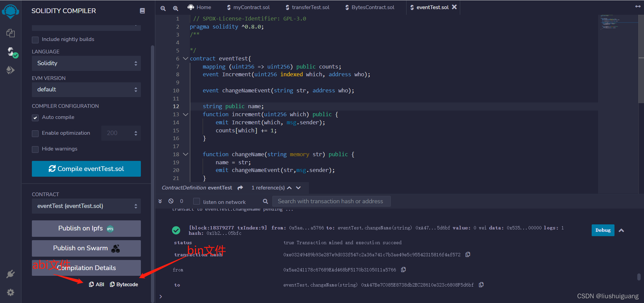Zoom in the editor font
Viewport: 644px width, 303px height.
click(175, 8)
